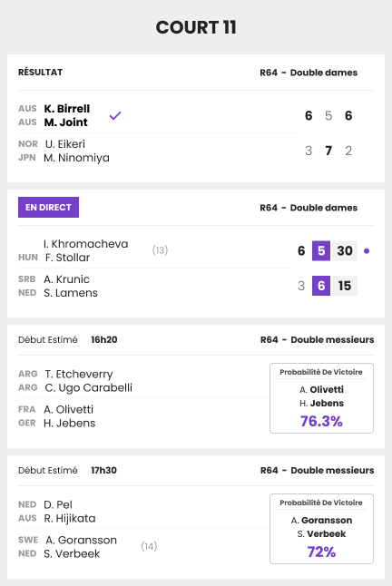Open F. Stollar player profile
Screen dimensions: 392x586
point(67,258)
